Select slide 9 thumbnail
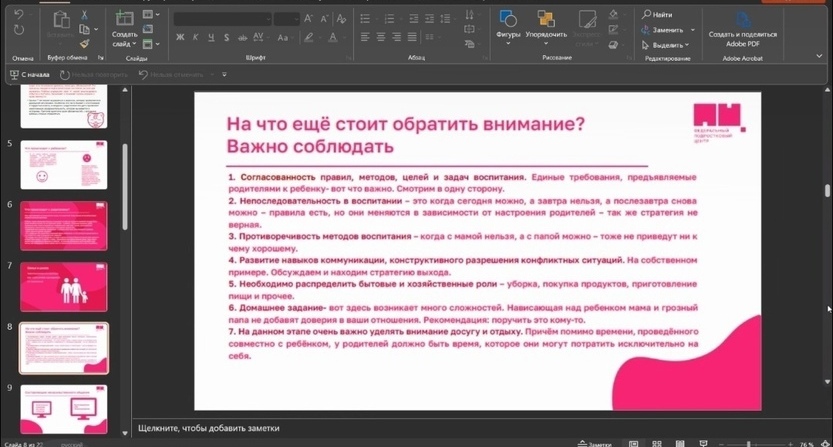The height and width of the screenshot is (447, 833). coord(63,409)
